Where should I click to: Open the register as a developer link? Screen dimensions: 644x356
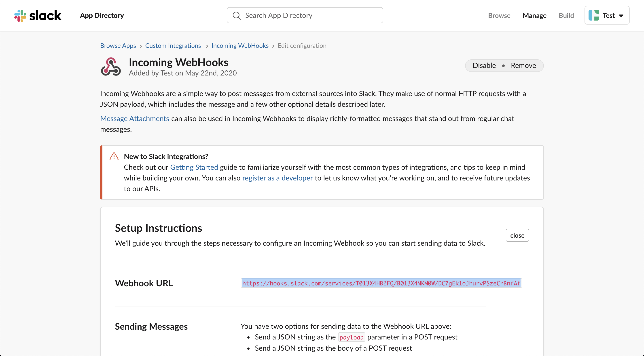point(278,178)
